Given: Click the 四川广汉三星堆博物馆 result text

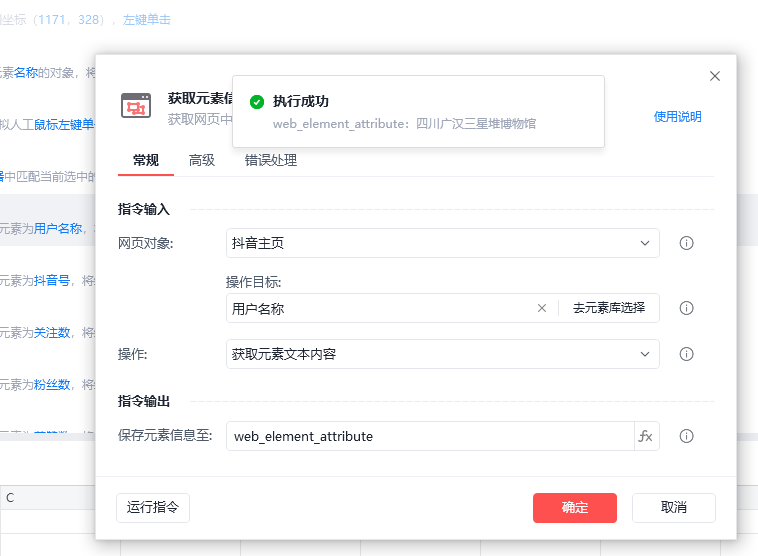Looking at the screenshot, I should point(476,124).
